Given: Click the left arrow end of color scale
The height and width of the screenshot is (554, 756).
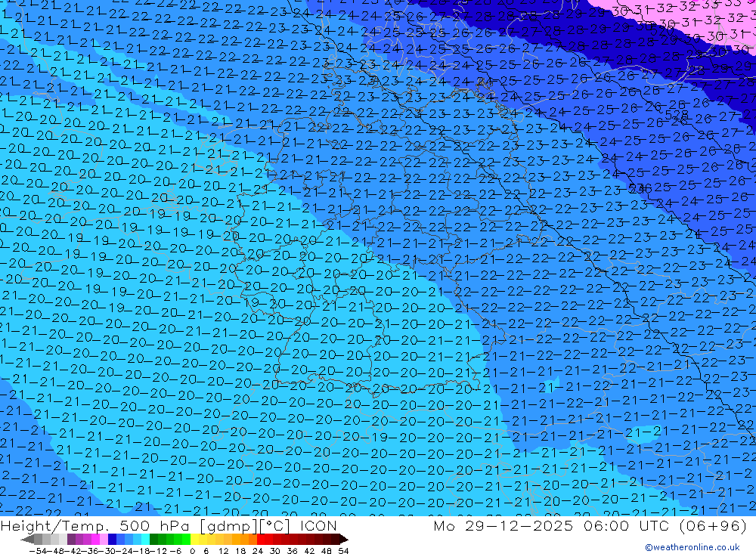Looking at the screenshot, I should 27,539.
